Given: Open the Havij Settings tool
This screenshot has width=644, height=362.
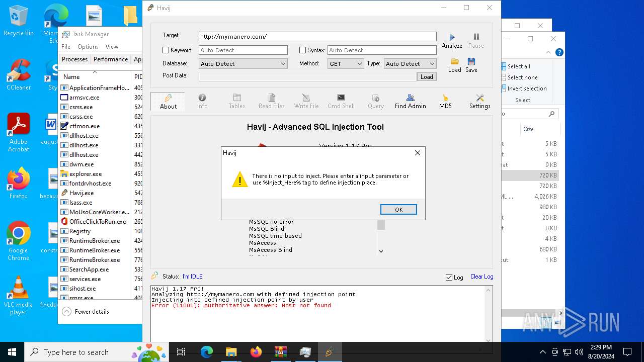Looking at the screenshot, I should pyautogui.click(x=480, y=101).
